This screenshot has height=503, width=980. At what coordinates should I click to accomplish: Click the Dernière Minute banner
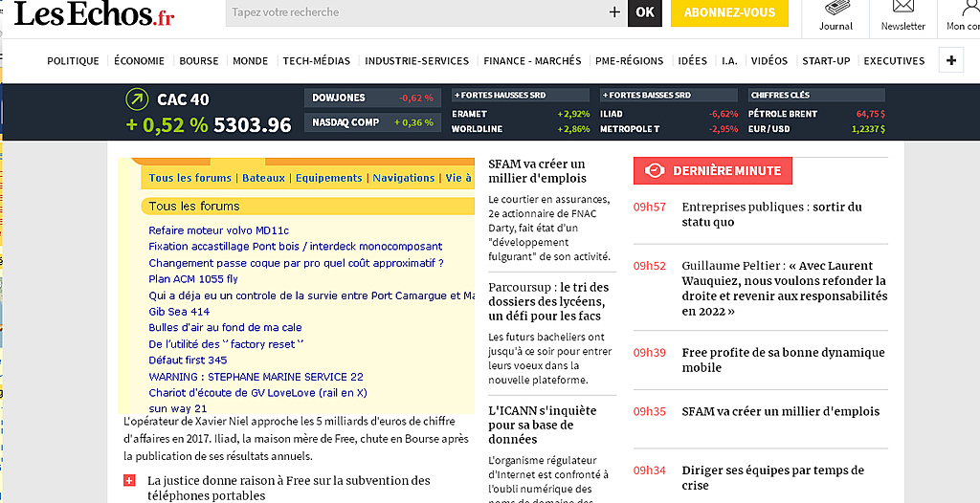[712, 170]
